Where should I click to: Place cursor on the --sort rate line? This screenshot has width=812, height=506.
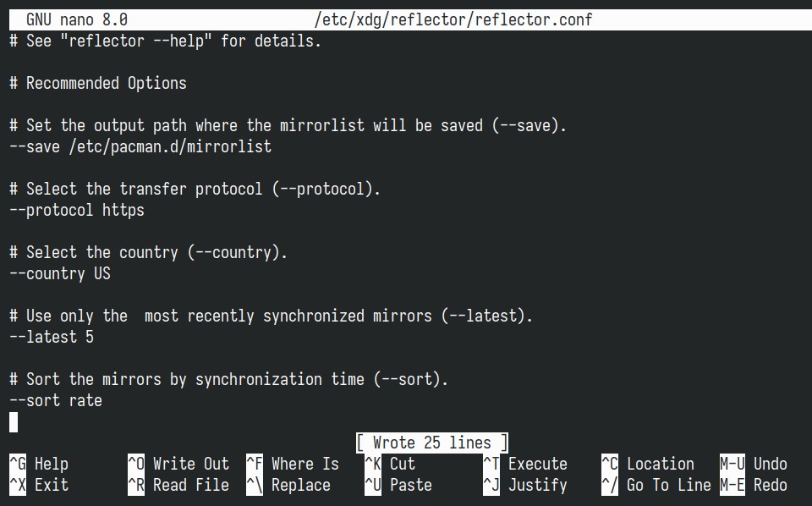(56, 400)
